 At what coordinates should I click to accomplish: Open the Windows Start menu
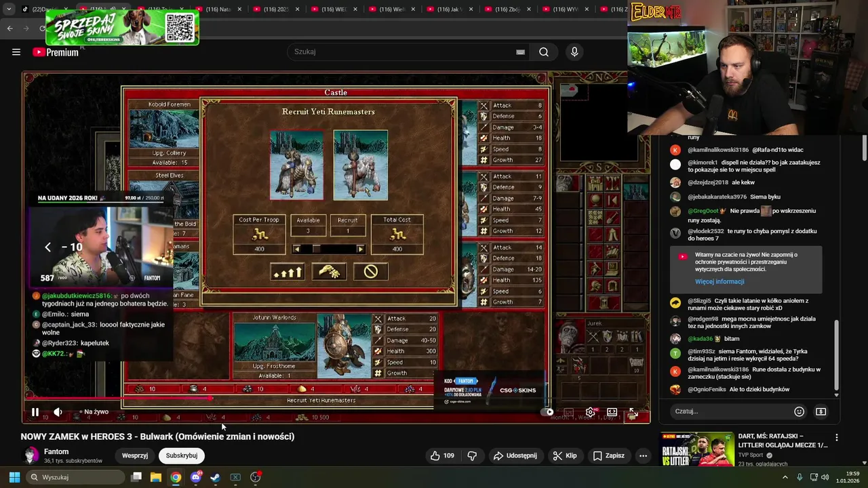(x=14, y=477)
